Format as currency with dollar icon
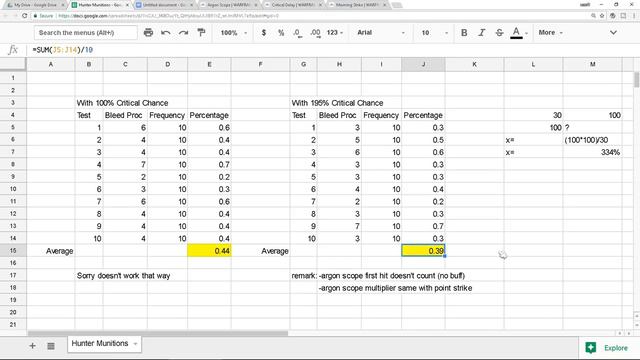The width and height of the screenshot is (640, 360). [264, 33]
